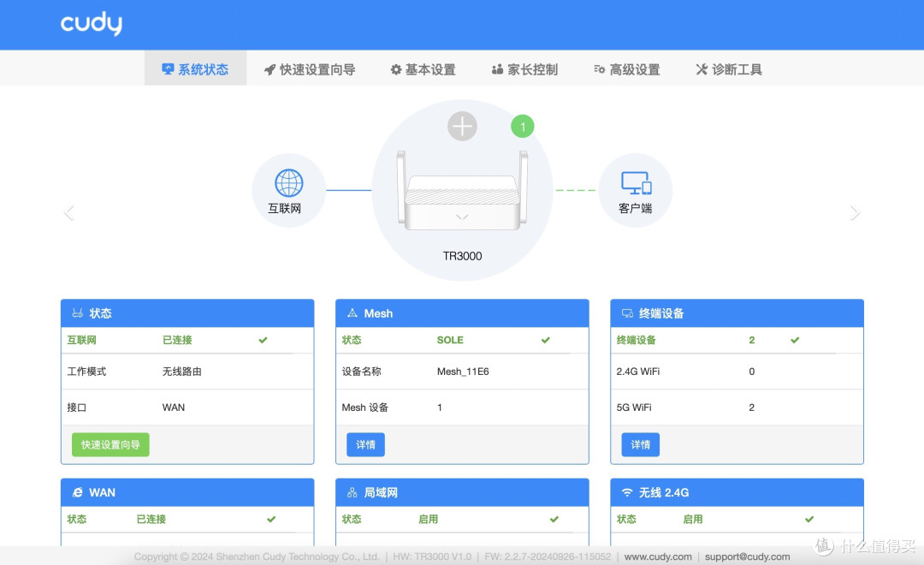The width and height of the screenshot is (924, 565).
Task: Click the WAN panel header icon
Action: [77, 492]
